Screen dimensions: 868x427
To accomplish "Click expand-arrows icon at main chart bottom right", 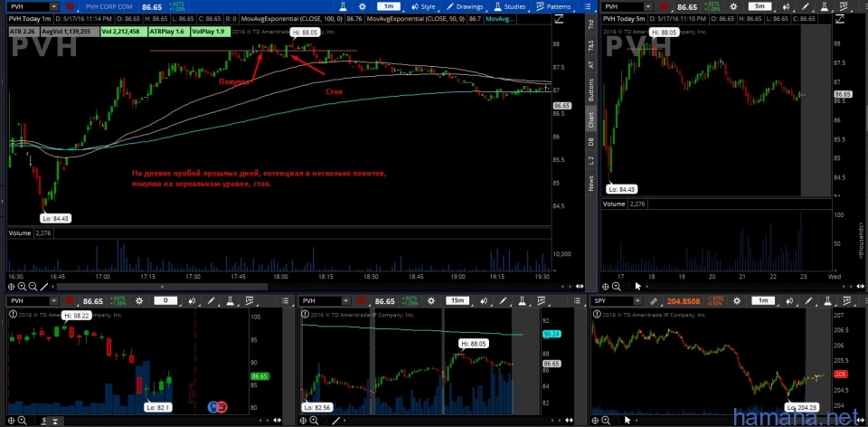I will (x=579, y=287).
